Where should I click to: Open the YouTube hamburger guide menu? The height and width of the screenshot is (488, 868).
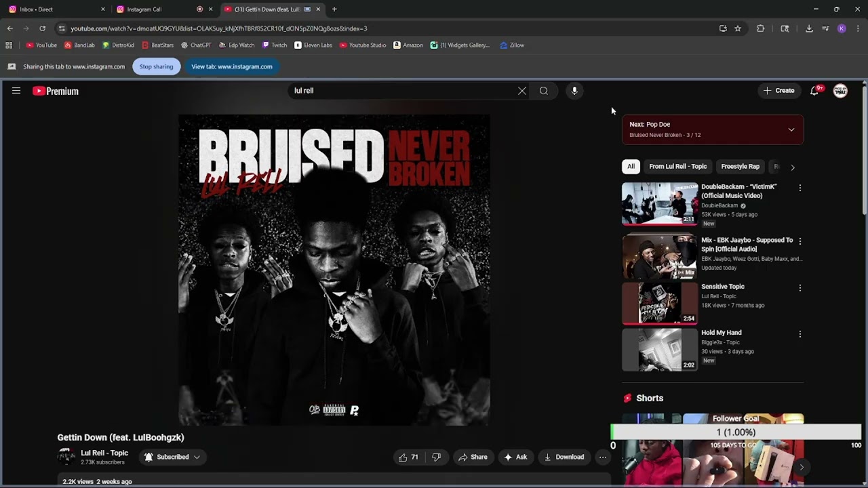click(16, 91)
